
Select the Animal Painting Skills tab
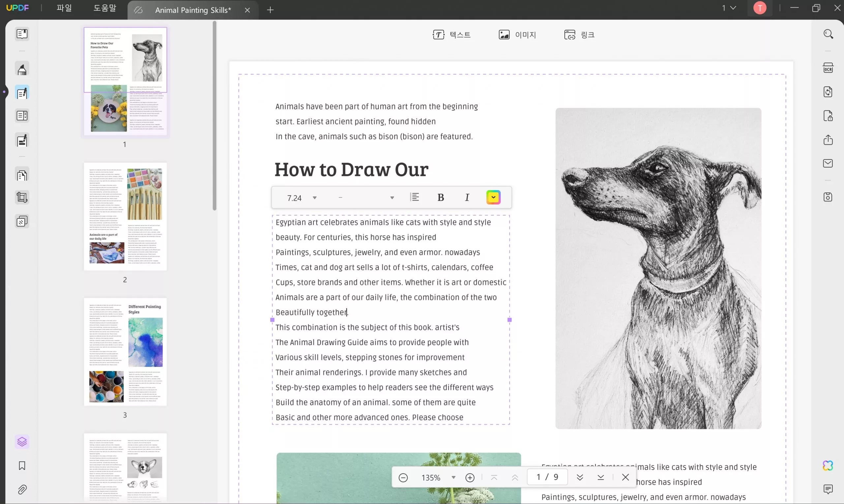[x=193, y=10]
